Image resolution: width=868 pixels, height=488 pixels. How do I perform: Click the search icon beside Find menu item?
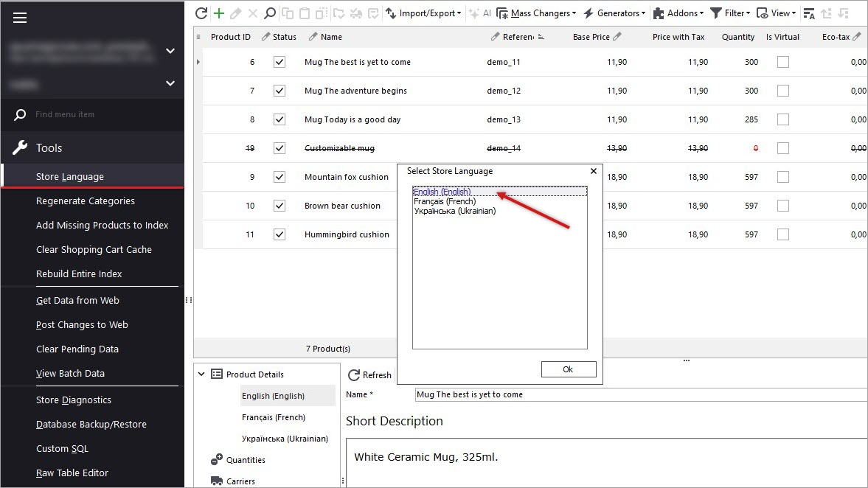point(20,114)
